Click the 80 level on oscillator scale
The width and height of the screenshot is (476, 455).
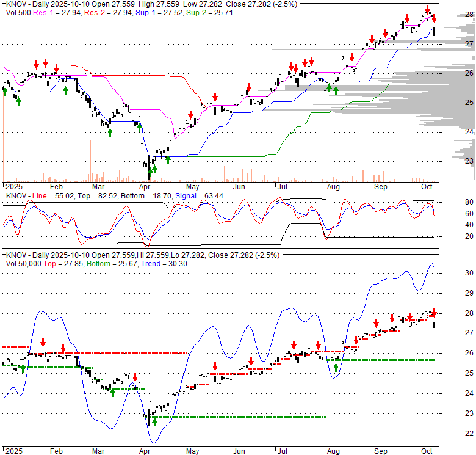(x=453, y=202)
